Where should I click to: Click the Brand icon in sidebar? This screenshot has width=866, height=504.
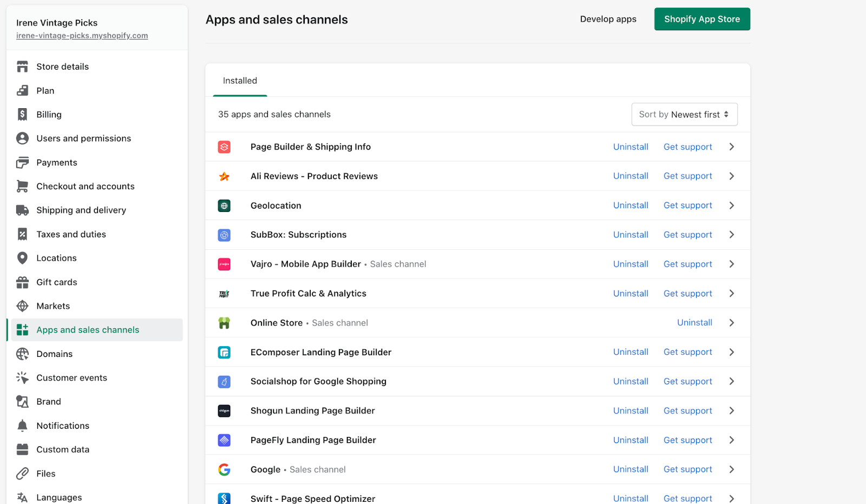(22, 401)
